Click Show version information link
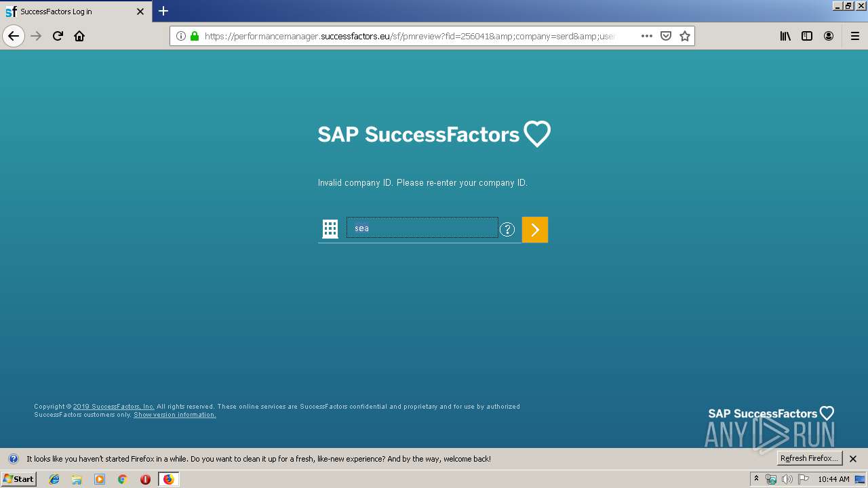This screenshot has width=868, height=488. pyautogui.click(x=175, y=415)
